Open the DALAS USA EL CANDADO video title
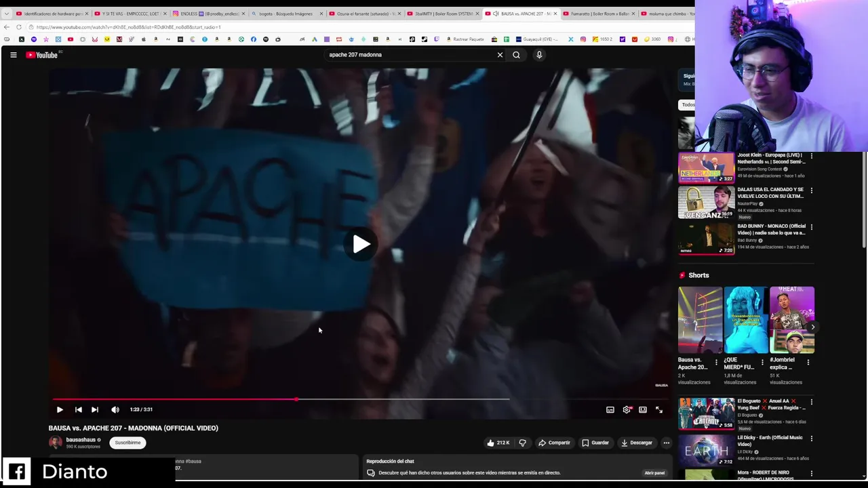This screenshot has width=868, height=488. click(770, 193)
